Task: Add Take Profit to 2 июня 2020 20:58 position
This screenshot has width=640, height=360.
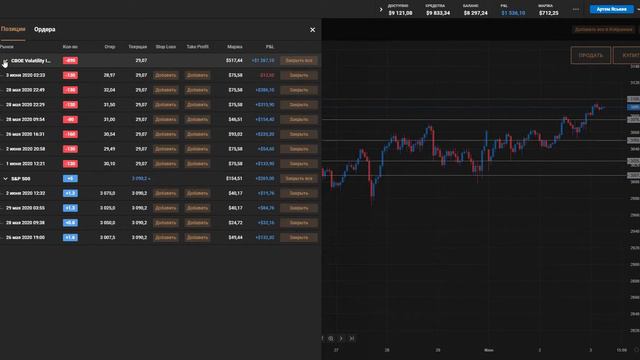Action: click(197, 149)
